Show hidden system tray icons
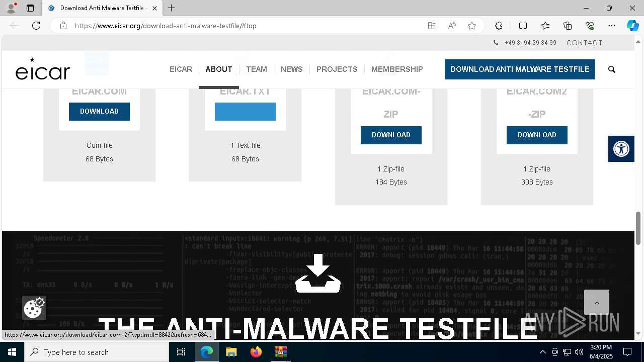The width and height of the screenshot is (644, 362). coord(542,352)
